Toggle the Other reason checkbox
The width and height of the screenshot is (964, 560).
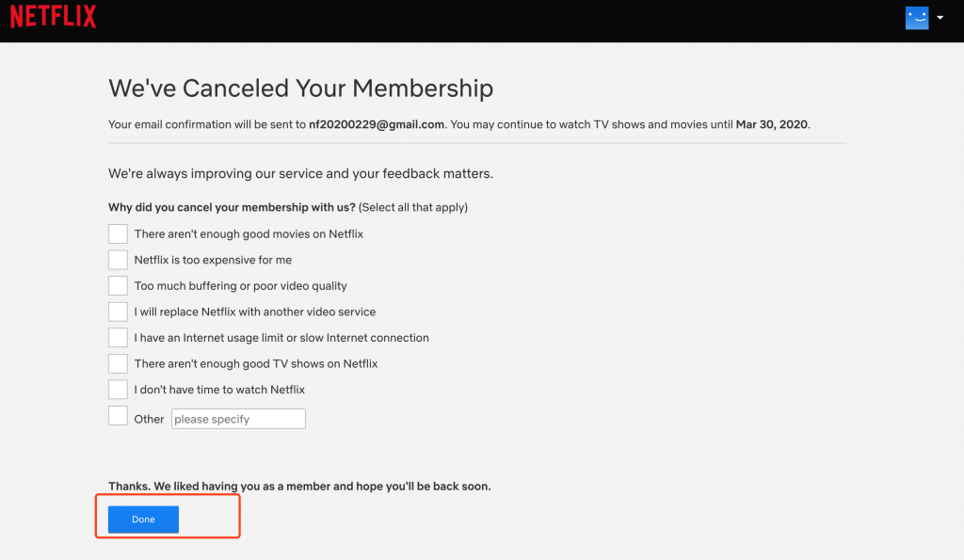point(118,416)
